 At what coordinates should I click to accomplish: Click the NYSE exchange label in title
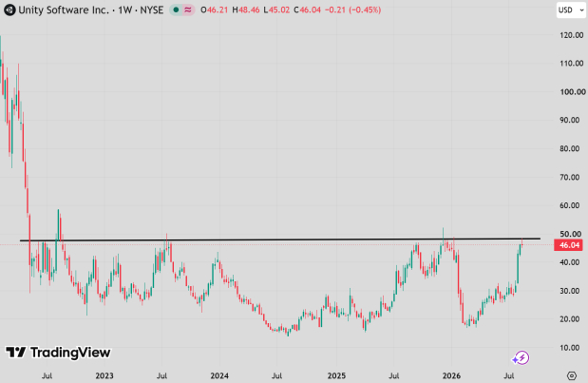(151, 10)
